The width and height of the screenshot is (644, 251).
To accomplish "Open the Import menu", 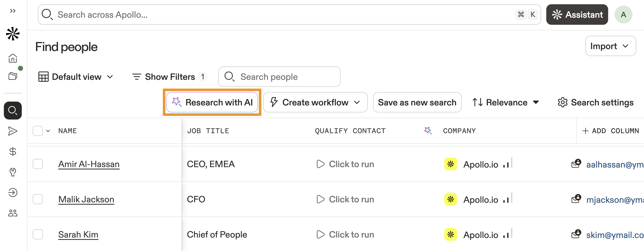I will coord(610,46).
